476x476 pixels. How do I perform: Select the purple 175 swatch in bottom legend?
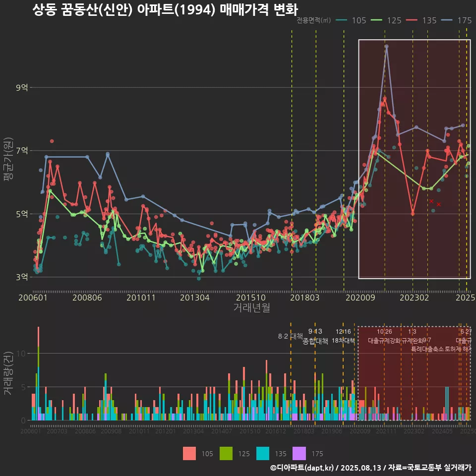[299, 453]
